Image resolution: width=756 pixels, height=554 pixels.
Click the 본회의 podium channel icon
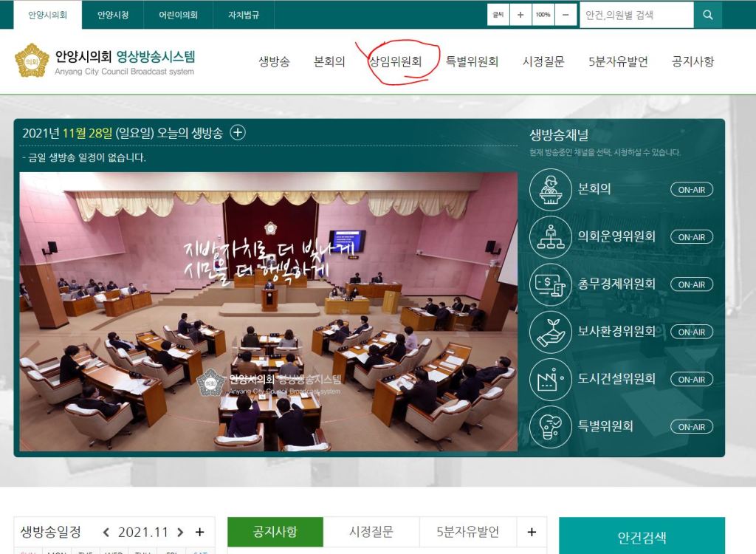[551, 190]
